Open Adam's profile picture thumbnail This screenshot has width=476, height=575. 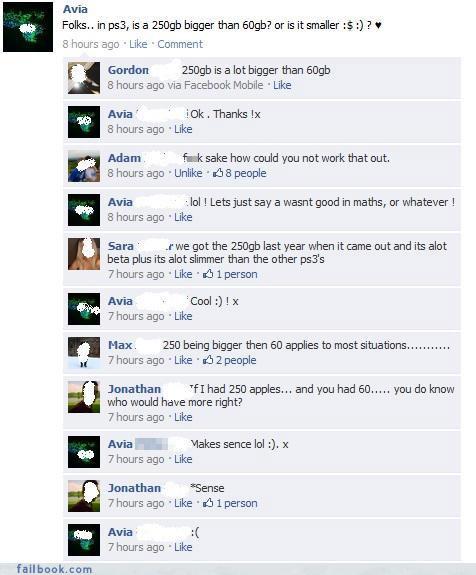click(x=84, y=166)
